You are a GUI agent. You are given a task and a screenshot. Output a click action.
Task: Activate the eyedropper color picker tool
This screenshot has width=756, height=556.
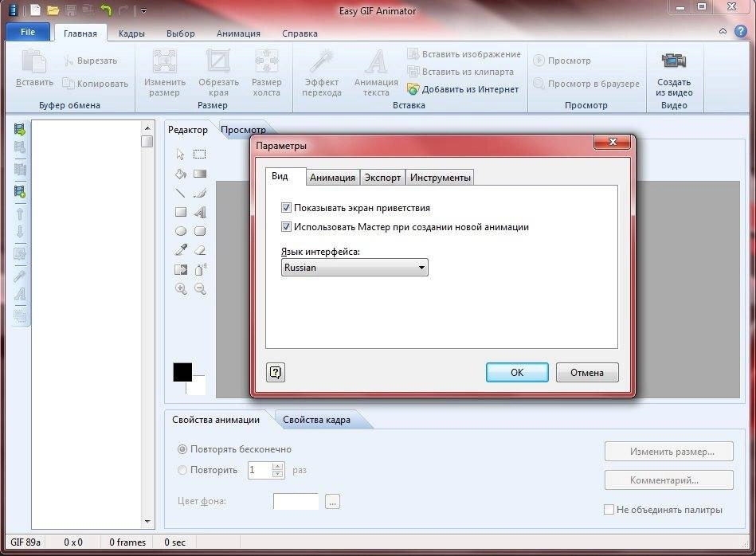[x=180, y=250]
